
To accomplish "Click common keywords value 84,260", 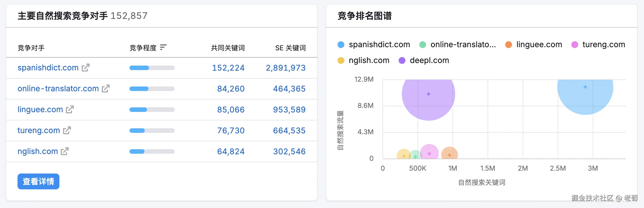I will click(231, 89).
